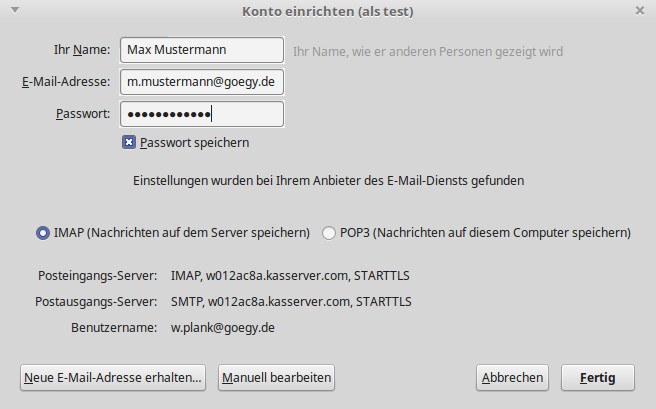The height and width of the screenshot is (409, 656).
Task: Open Manuell bearbeiten settings
Action: (276, 378)
